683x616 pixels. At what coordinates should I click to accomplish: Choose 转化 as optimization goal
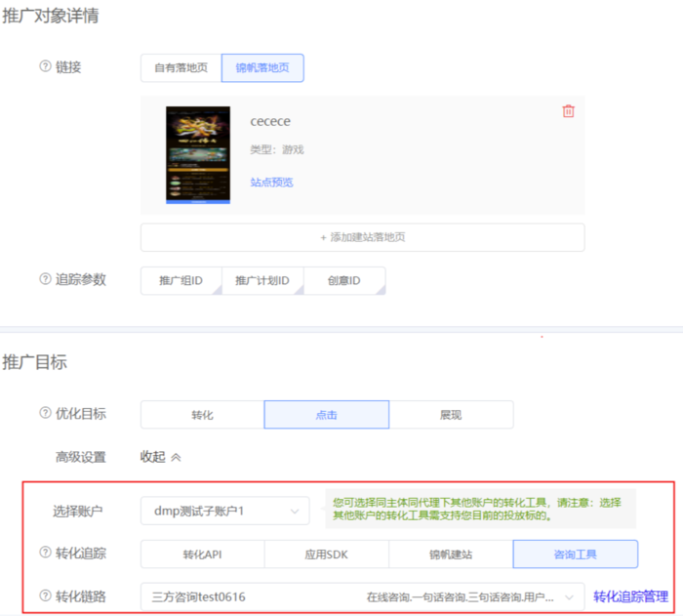tap(202, 415)
